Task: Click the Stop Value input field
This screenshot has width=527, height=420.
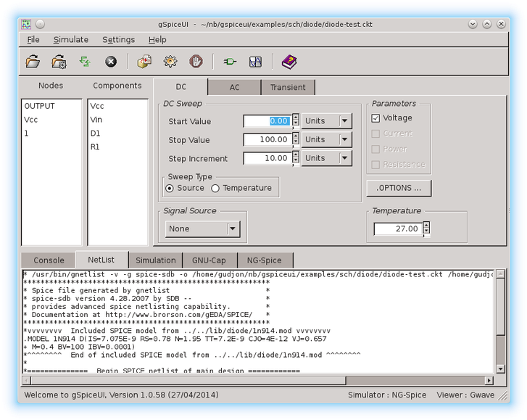Action: 267,140
